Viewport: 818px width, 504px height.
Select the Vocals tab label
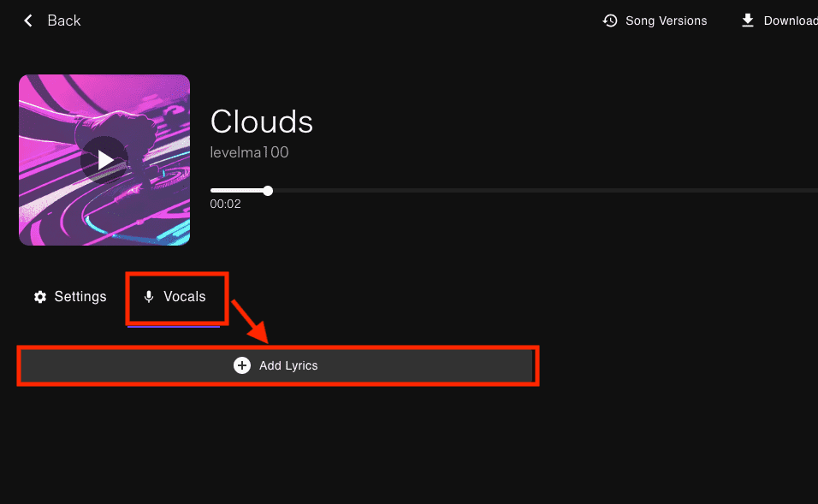[185, 297]
